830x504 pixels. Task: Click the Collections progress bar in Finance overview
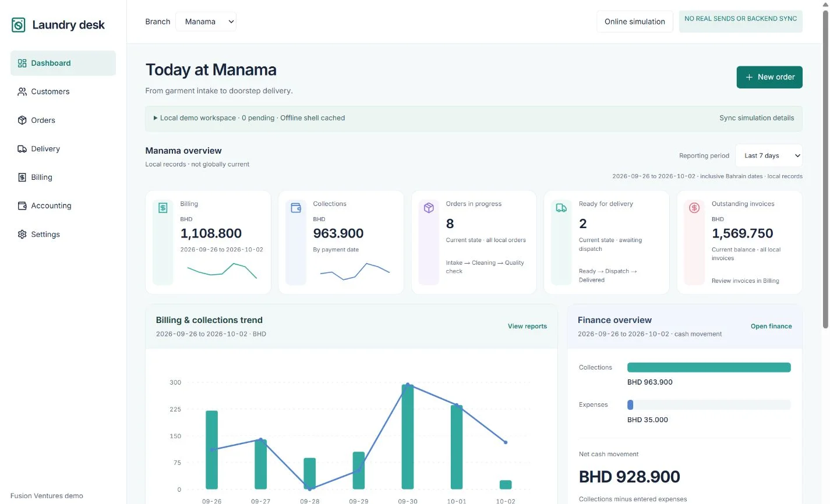(709, 367)
